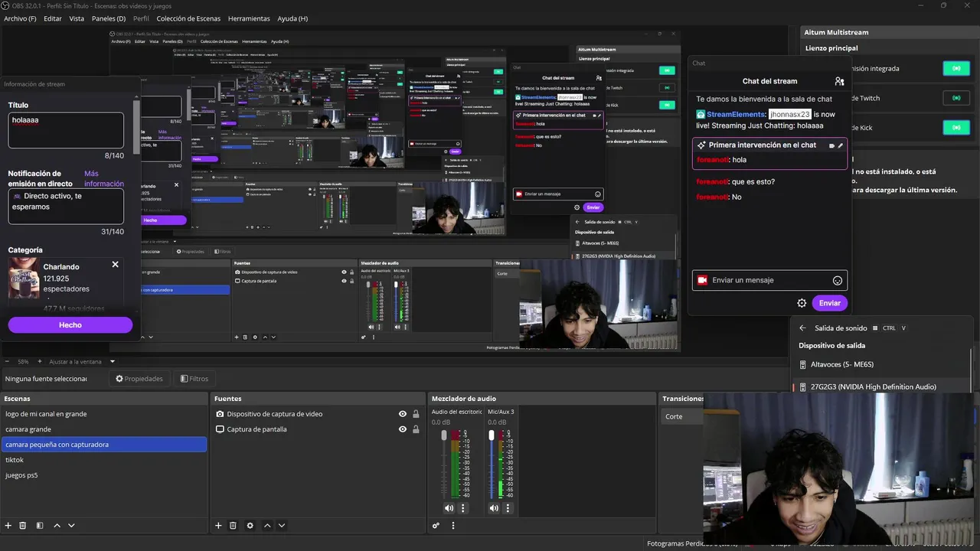Open Herramientas menu
This screenshot has width=980, height=551.
[x=249, y=18]
